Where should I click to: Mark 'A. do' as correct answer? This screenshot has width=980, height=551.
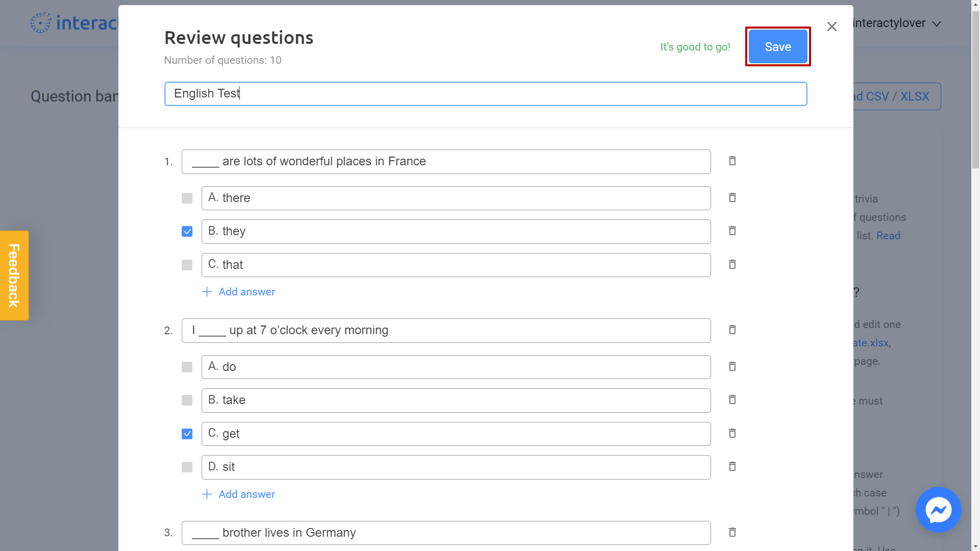(187, 367)
